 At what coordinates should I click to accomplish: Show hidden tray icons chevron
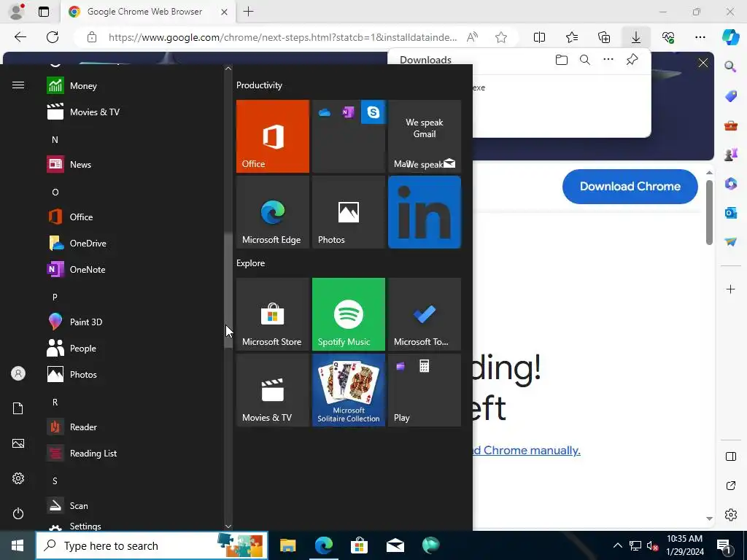tap(617, 545)
